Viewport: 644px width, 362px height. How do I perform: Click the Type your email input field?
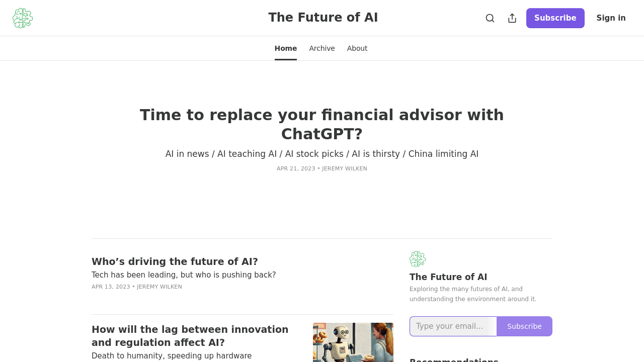(x=453, y=326)
